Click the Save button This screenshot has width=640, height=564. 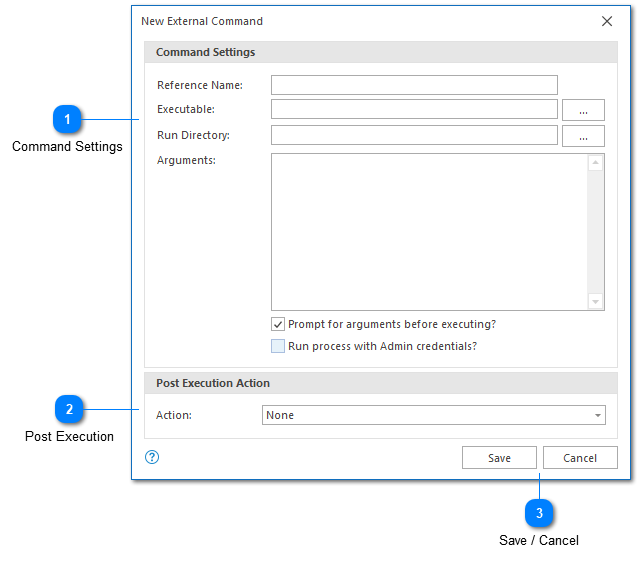499,457
